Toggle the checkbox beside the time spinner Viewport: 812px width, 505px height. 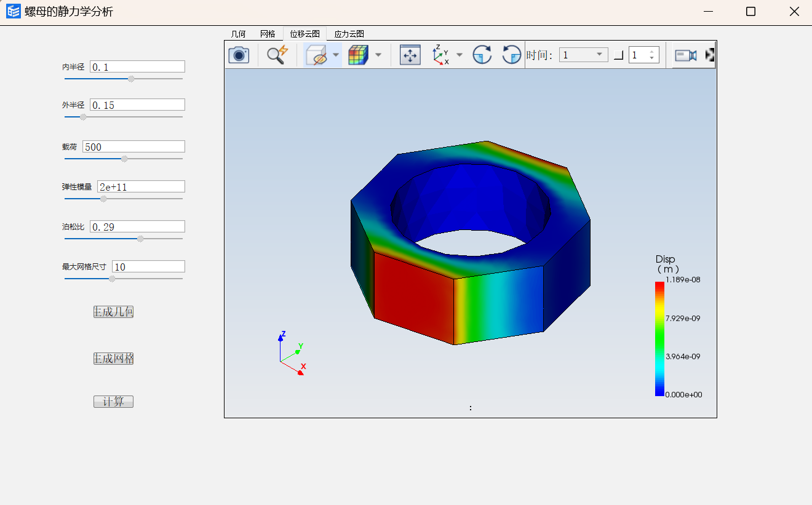coord(618,55)
